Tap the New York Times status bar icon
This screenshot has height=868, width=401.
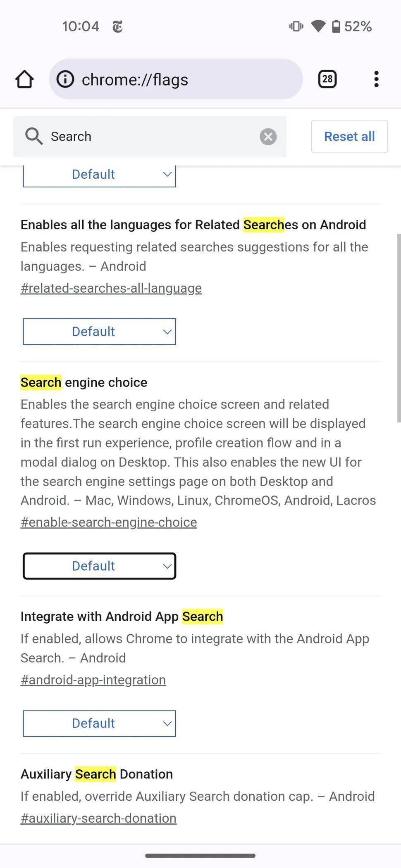[117, 26]
